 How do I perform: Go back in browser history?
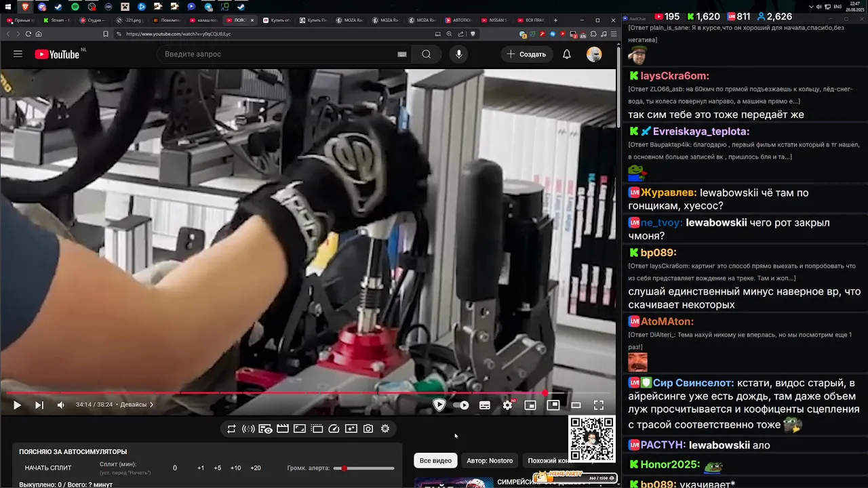tap(9, 34)
